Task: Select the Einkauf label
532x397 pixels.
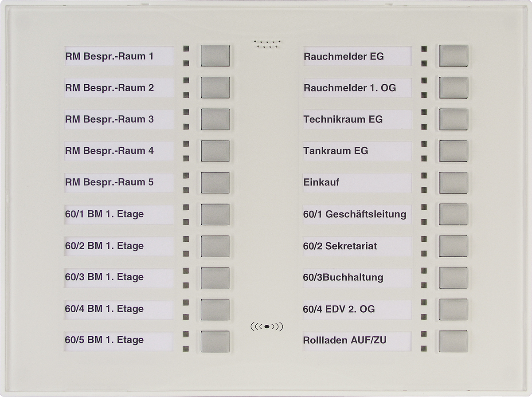Action: (x=357, y=182)
